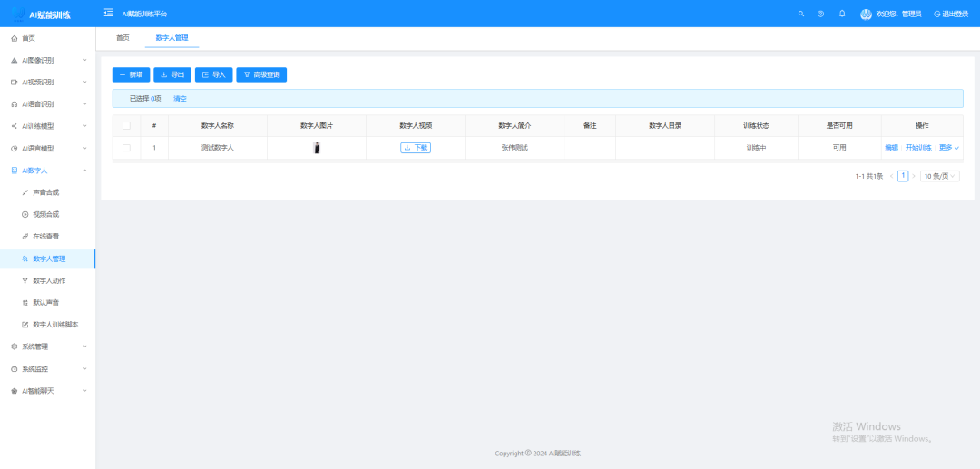The image size is (980, 469).
Task: Go to the next page arrow
Action: pos(914,176)
